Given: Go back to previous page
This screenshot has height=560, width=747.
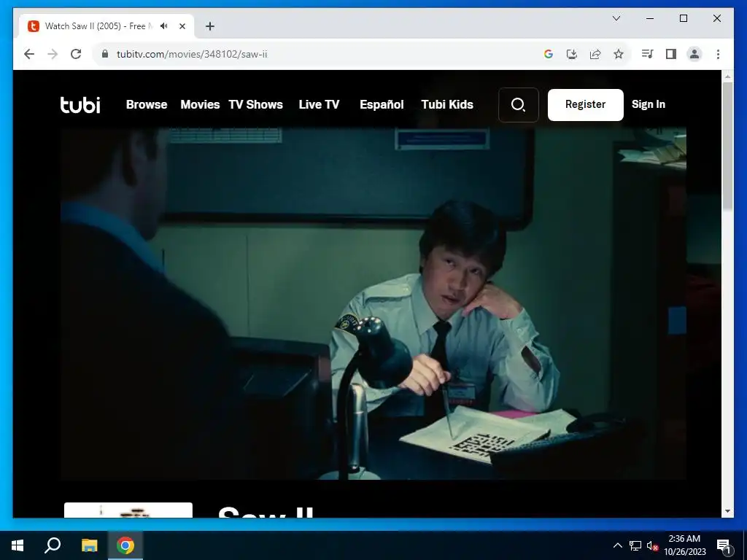Looking at the screenshot, I should tap(29, 54).
